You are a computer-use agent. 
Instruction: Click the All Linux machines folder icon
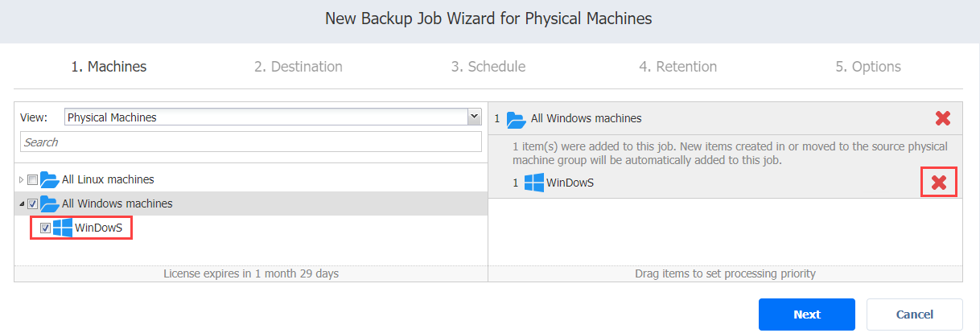coord(49,179)
